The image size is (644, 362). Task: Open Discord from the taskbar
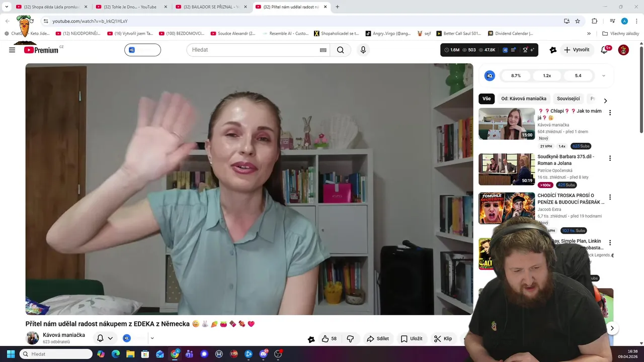[x=263, y=354]
